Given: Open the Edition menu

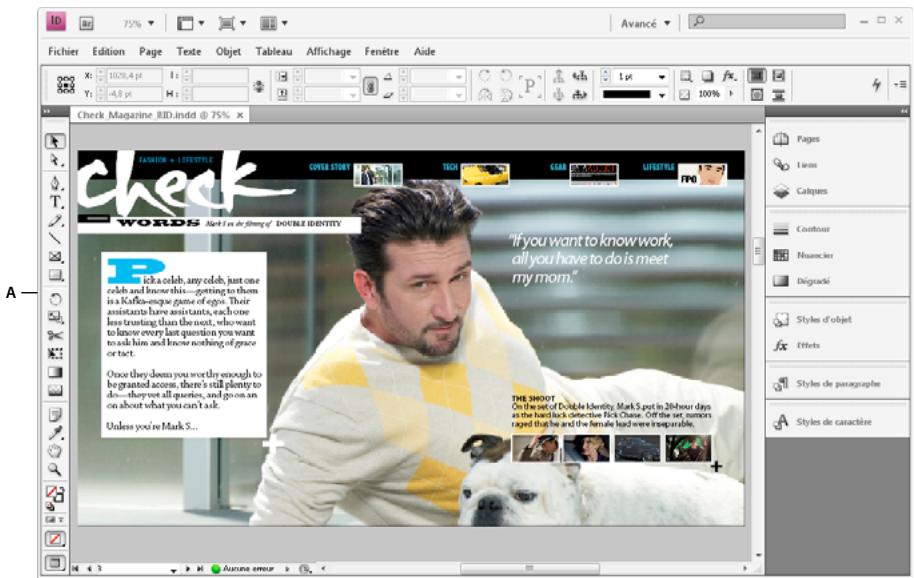Looking at the screenshot, I should point(108,51).
